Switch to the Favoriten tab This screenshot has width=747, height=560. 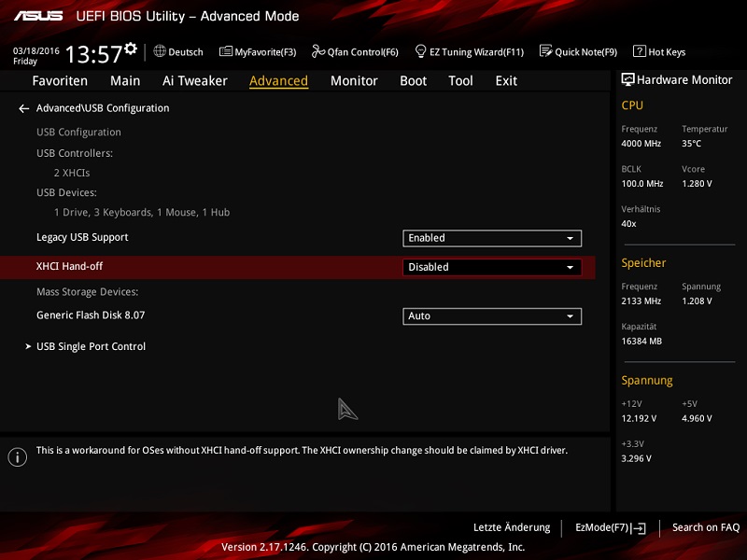point(60,81)
